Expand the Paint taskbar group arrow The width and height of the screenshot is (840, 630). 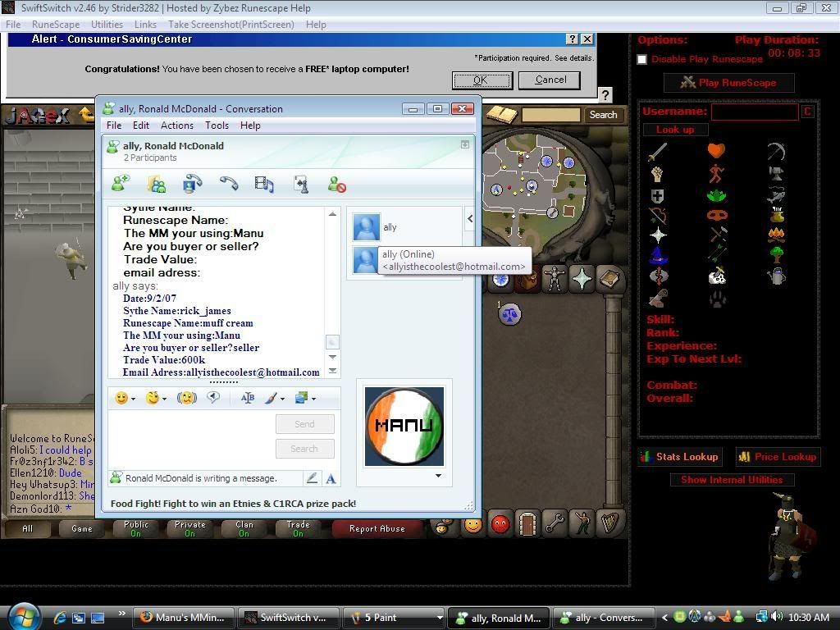click(x=440, y=618)
